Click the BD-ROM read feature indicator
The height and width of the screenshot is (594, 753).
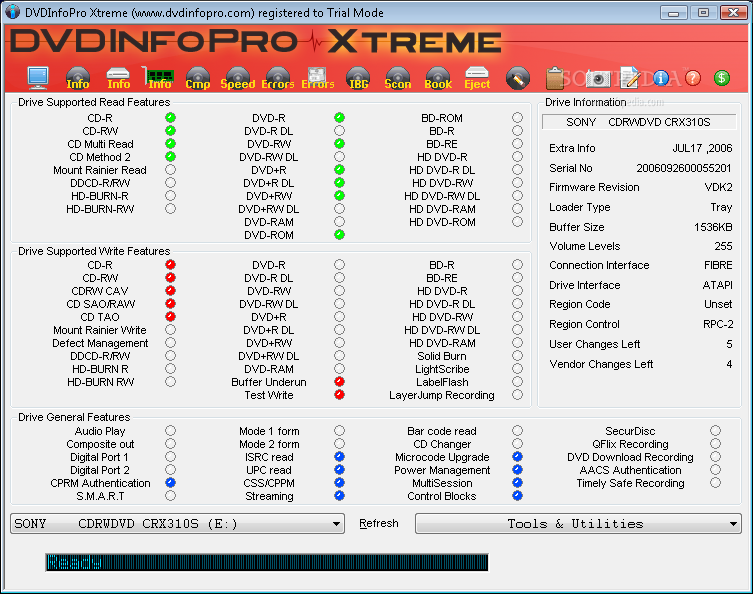click(x=517, y=118)
